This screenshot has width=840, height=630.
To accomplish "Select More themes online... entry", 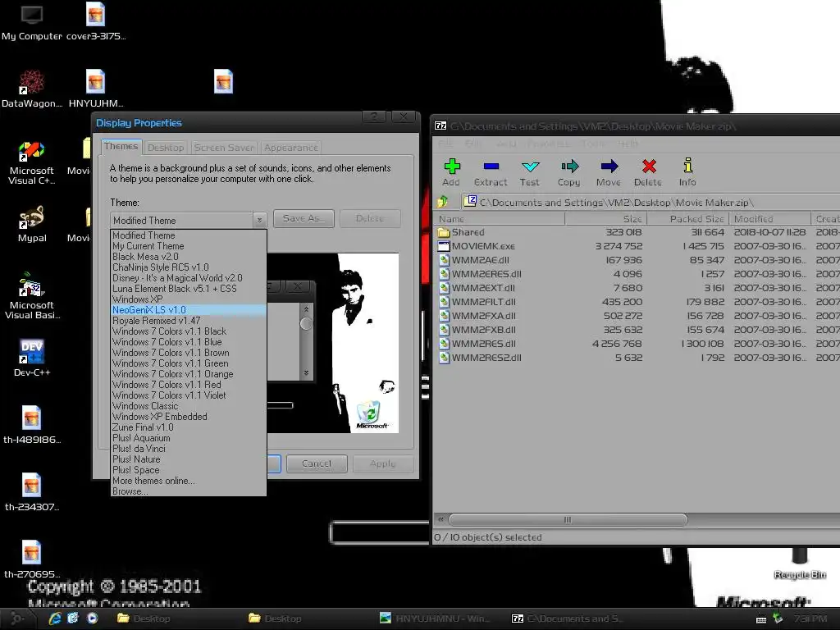I will 189,481.
